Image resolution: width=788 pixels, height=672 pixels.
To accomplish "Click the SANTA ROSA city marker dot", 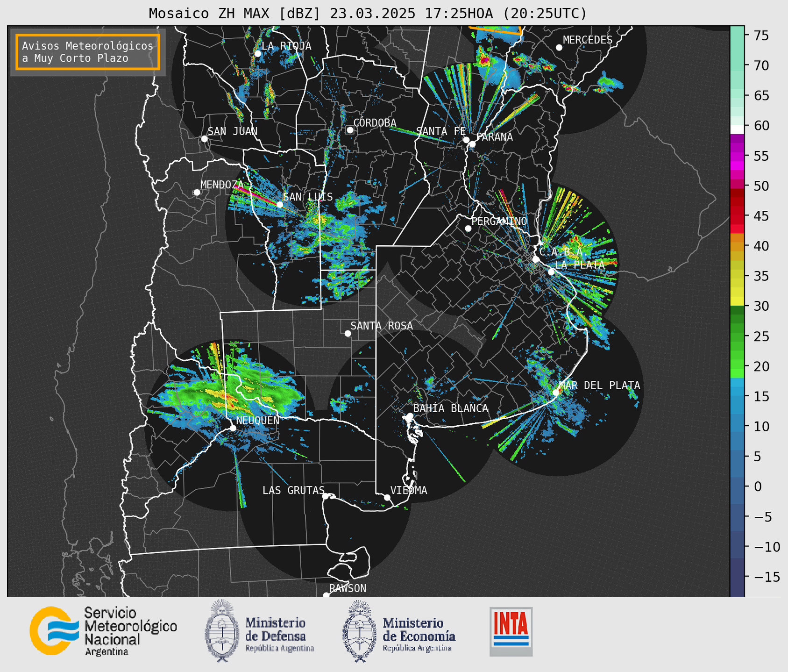I will [x=348, y=333].
